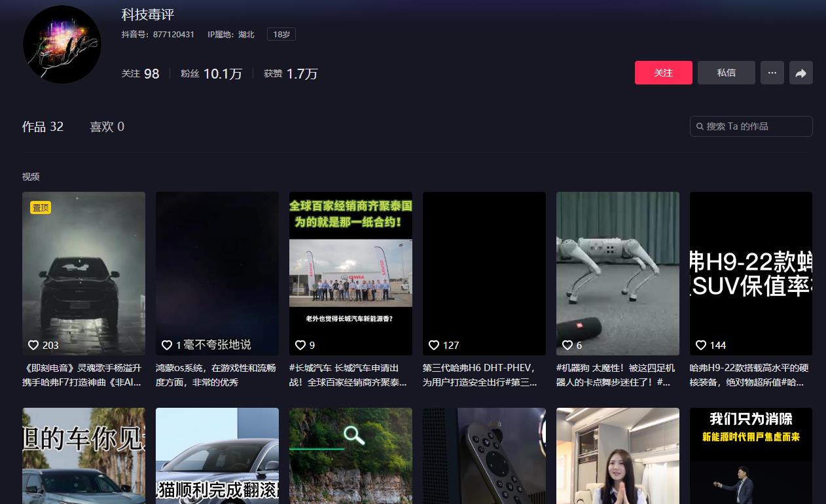Click heart icon showing 6 likes
Viewport: 826px width, 504px height.
tap(567, 345)
